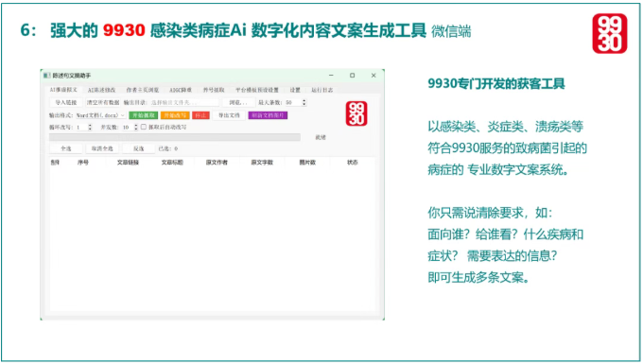The image size is (643, 364).
Task: Click the 全选 button
Action: 66,148
